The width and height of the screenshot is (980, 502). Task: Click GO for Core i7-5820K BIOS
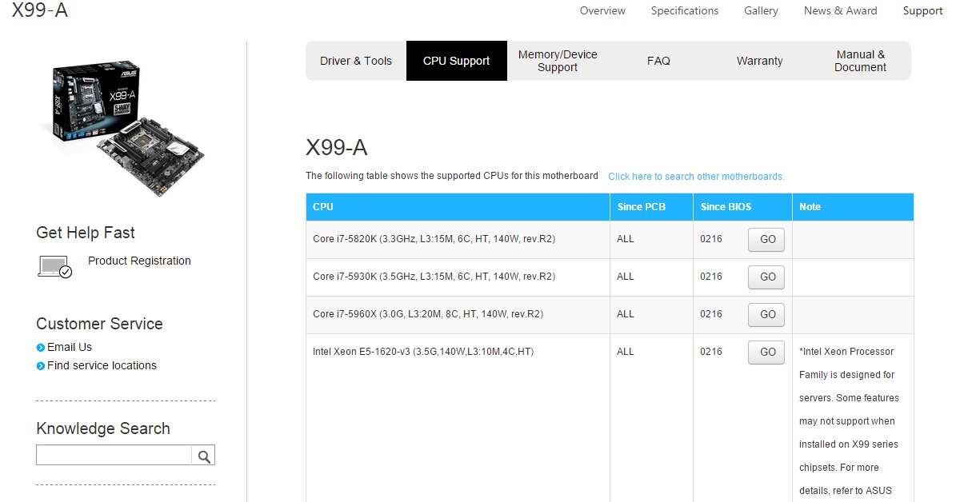pyautogui.click(x=766, y=240)
